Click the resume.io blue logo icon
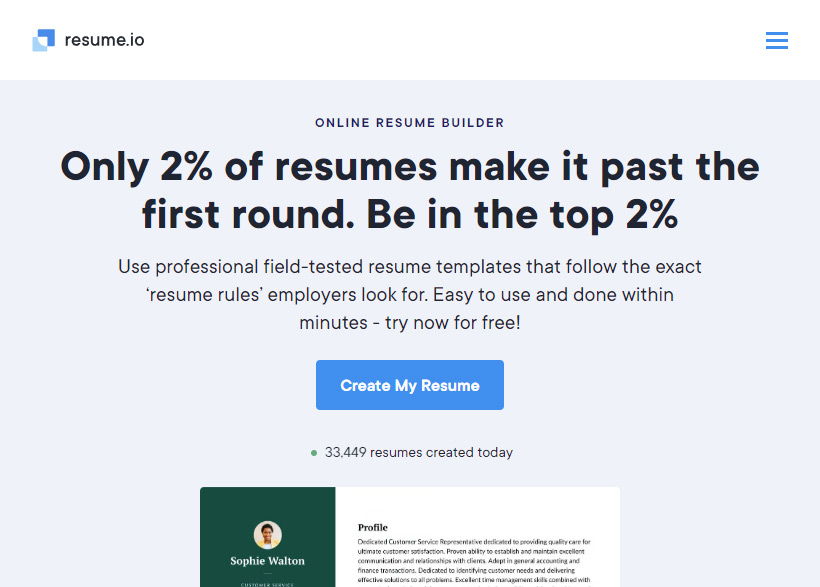Viewport: 820px width, 587px height. (x=43, y=40)
